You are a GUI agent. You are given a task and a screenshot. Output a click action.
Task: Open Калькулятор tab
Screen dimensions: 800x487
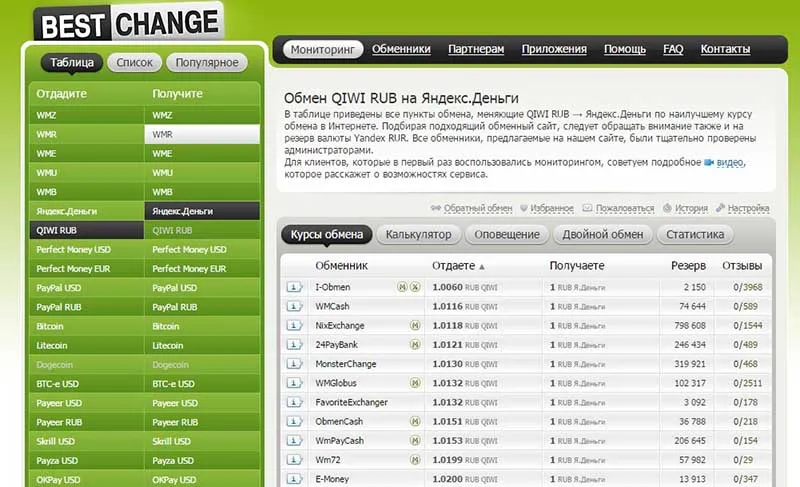point(418,235)
